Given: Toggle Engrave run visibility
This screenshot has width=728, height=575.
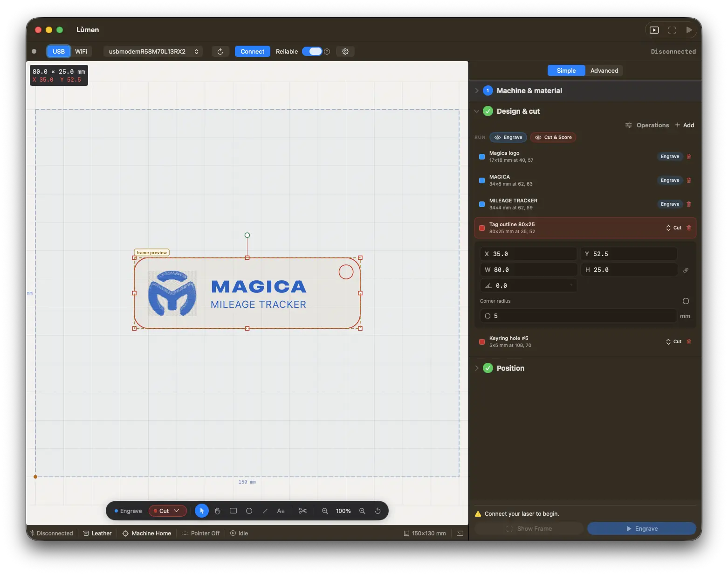Looking at the screenshot, I should tap(508, 137).
